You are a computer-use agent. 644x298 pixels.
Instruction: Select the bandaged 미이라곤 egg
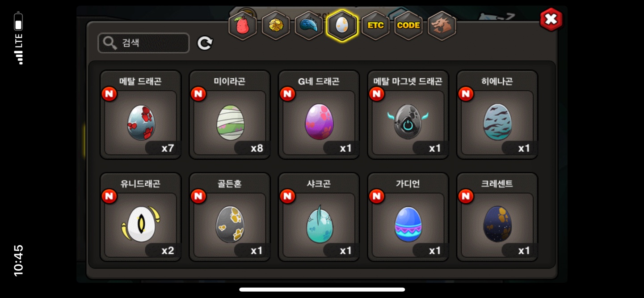tap(230, 115)
